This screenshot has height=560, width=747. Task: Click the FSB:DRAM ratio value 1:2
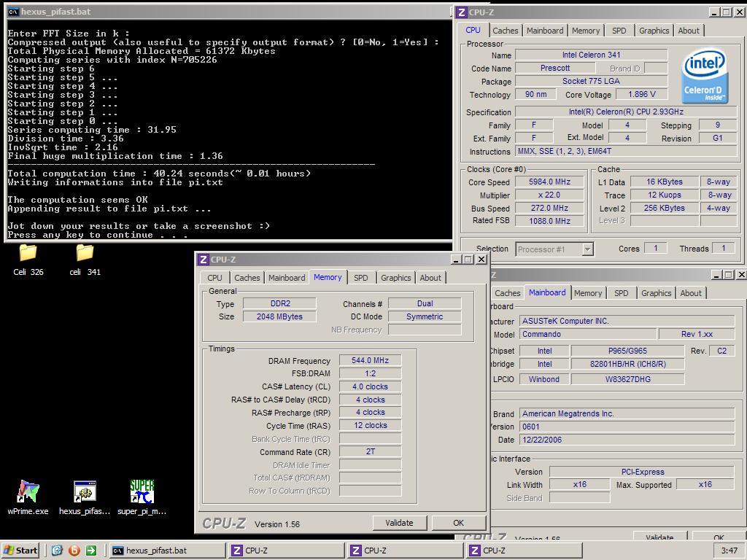coord(370,373)
